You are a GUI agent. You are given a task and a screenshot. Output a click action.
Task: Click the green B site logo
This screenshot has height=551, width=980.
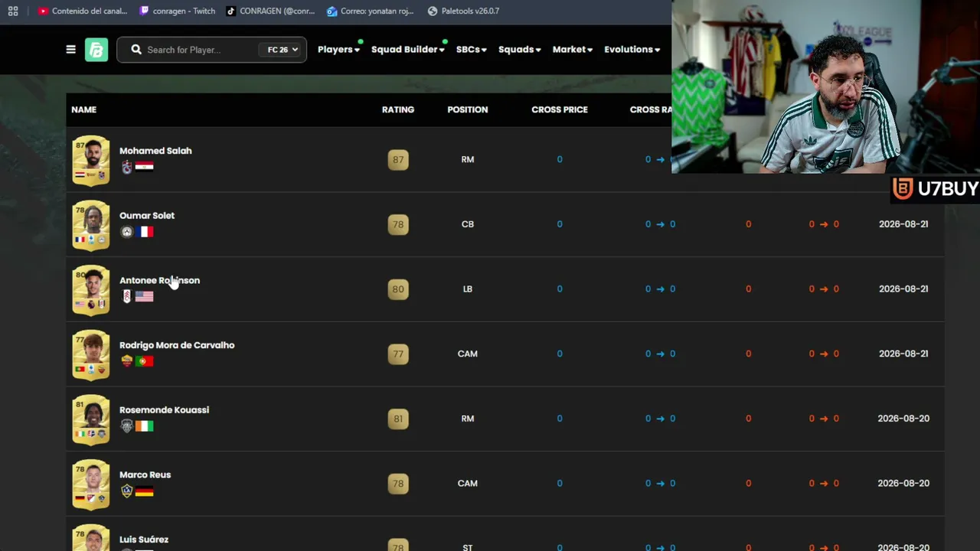(x=96, y=50)
